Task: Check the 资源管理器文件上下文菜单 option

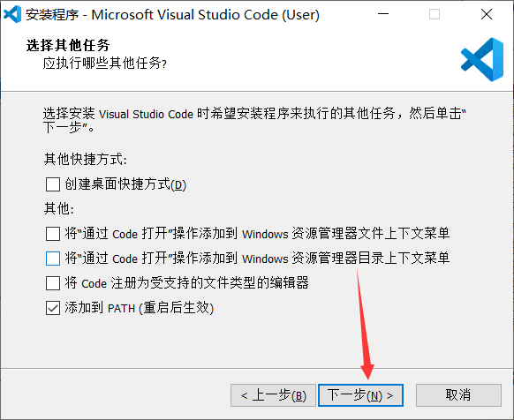Action: (x=53, y=234)
